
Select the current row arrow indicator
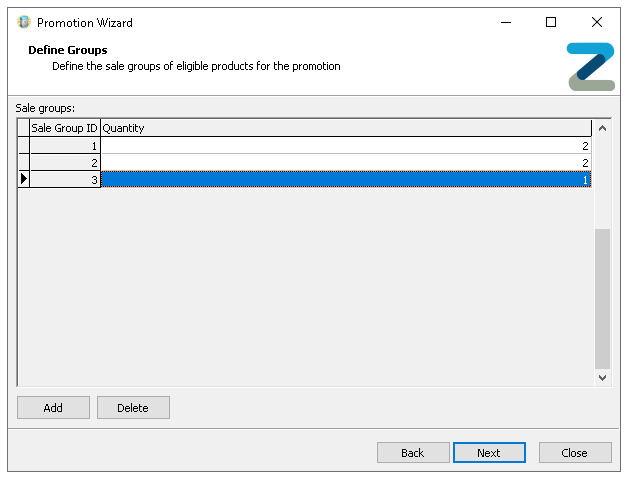pyautogui.click(x=23, y=179)
